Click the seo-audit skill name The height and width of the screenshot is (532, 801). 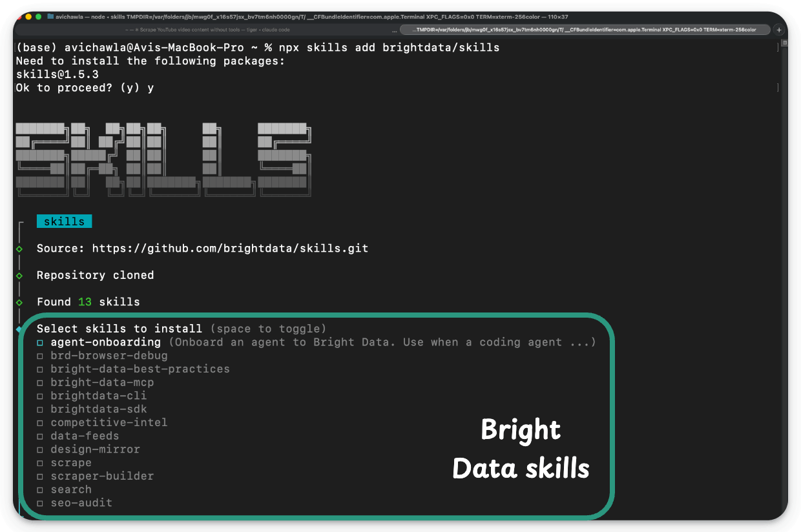(x=81, y=503)
